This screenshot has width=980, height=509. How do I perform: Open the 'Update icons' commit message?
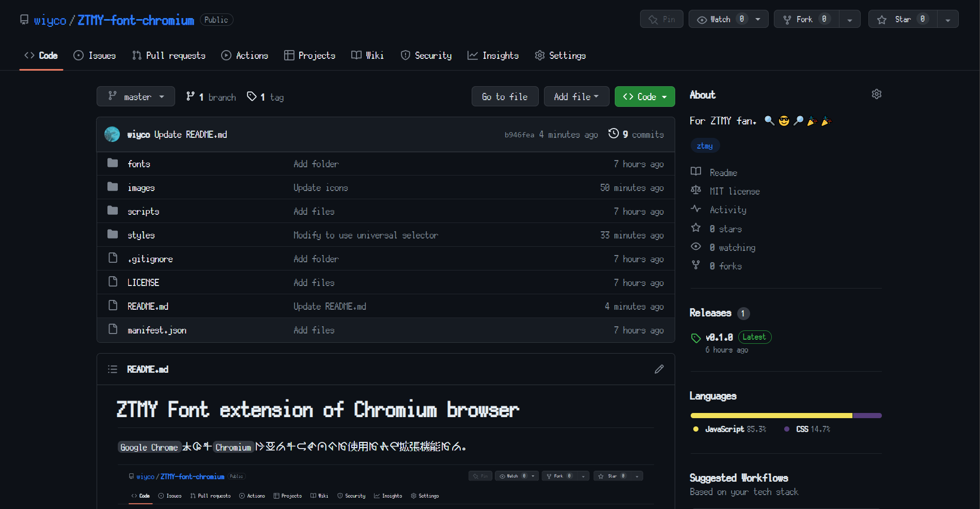click(321, 187)
